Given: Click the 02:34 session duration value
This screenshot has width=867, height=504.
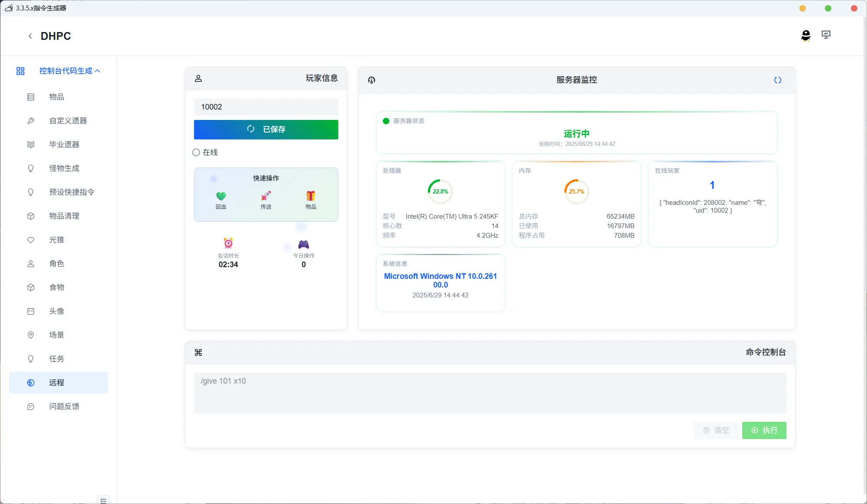Looking at the screenshot, I should click(x=228, y=265).
